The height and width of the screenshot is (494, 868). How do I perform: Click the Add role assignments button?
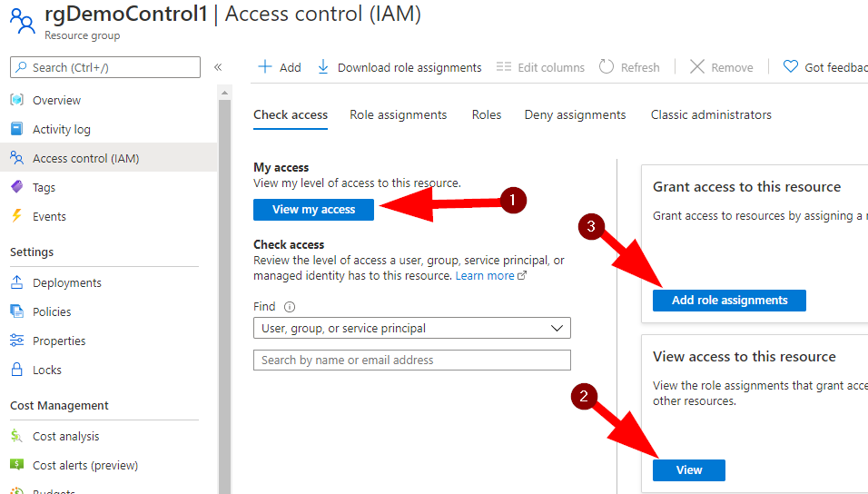point(729,301)
